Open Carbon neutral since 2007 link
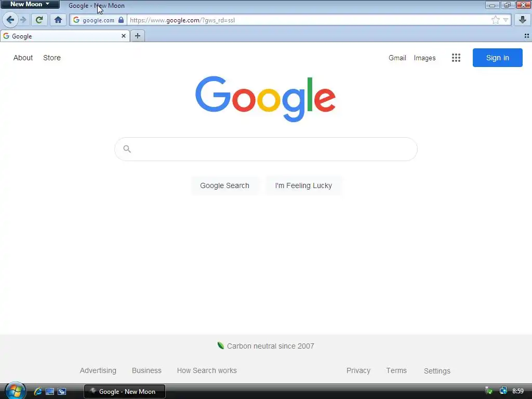Screen dimensions: 532x399 pyautogui.click(x=270, y=346)
